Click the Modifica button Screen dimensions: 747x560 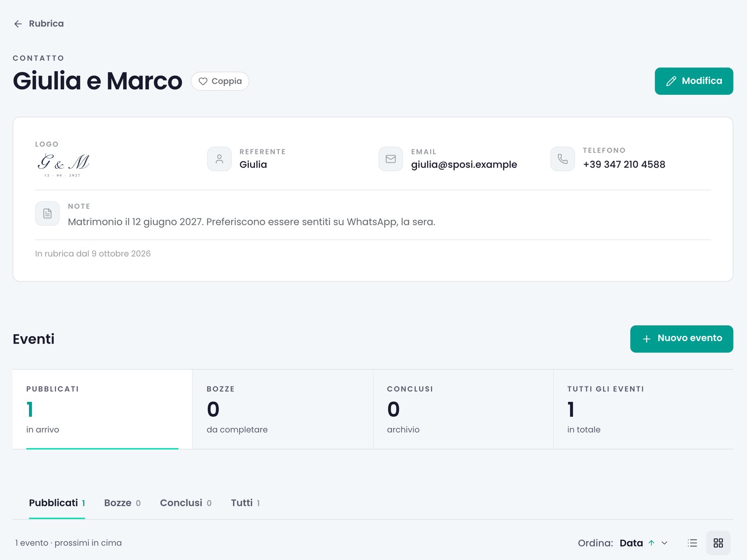click(694, 81)
